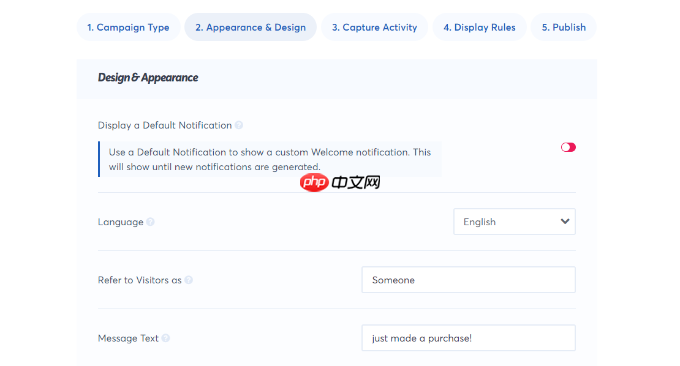Click the Display a Default Notification label
Viewport: 680px width, 366px height.
point(165,125)
